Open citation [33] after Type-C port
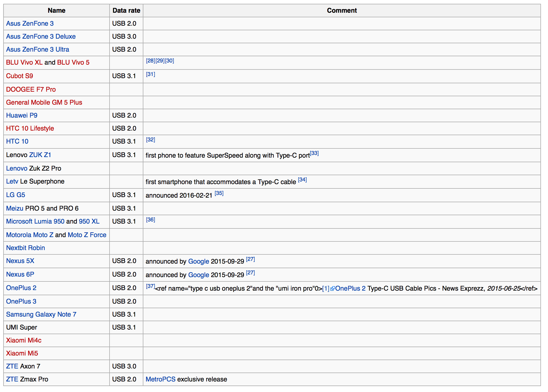Viewport: 548px width, 392px height. point(314,153)
